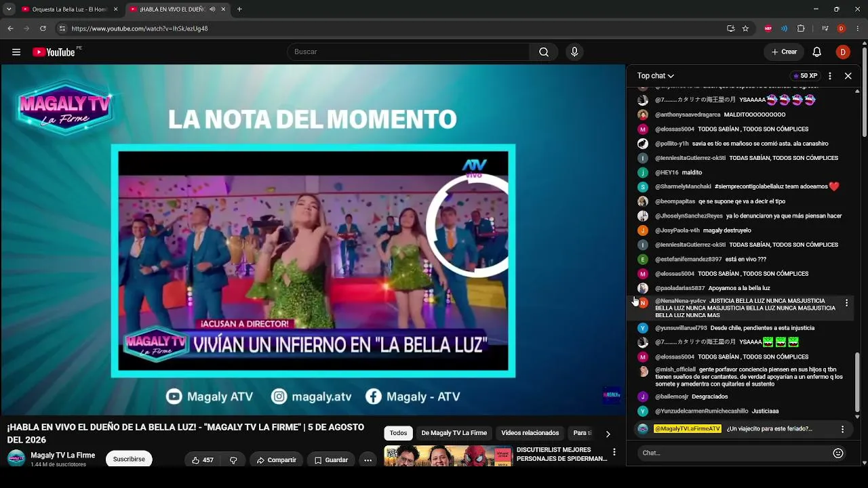The width and height of the screenshot is (868, 488).
Task: Click the Chat message input field
Action: pos(735,453)
